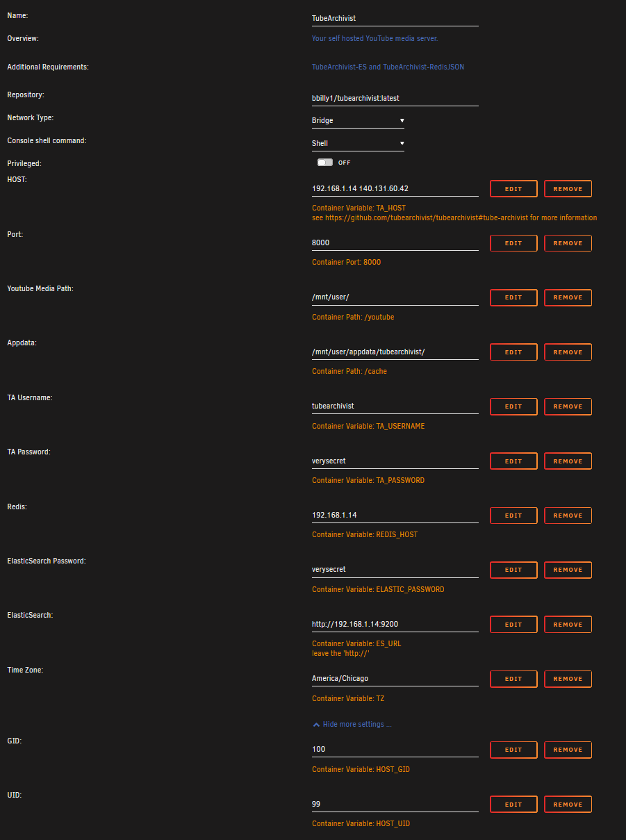Screen dimensions: 626x840
Task: Edit the Port setting
Action: [513, 243]
